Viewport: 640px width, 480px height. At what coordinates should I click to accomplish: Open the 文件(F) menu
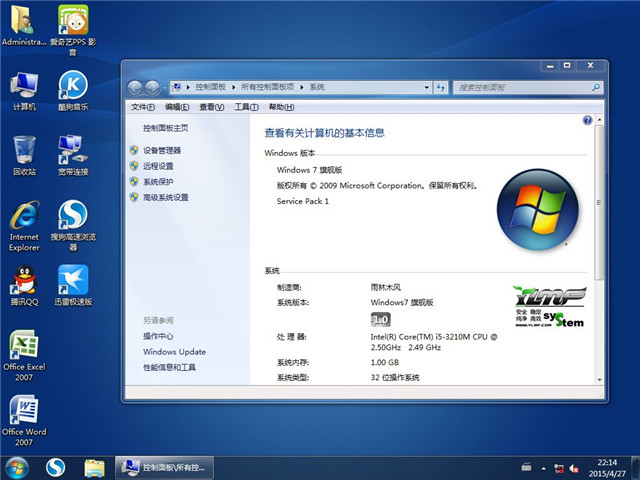[x=143, y=107]
